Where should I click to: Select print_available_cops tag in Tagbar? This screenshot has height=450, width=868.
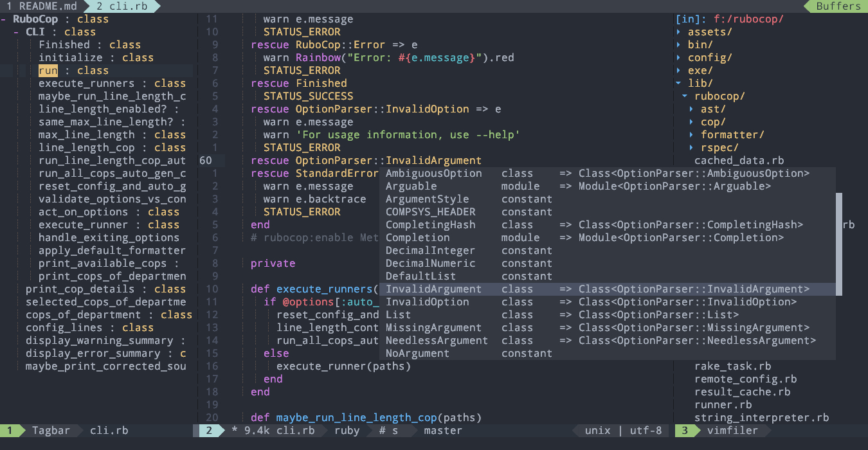coord(103,264)
